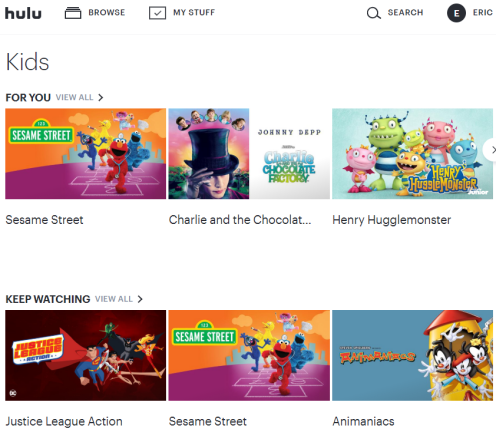This screenshot has width=496, height=432.
Task: Click the My Stuff checkmark icon
Action: click(157, 13)
